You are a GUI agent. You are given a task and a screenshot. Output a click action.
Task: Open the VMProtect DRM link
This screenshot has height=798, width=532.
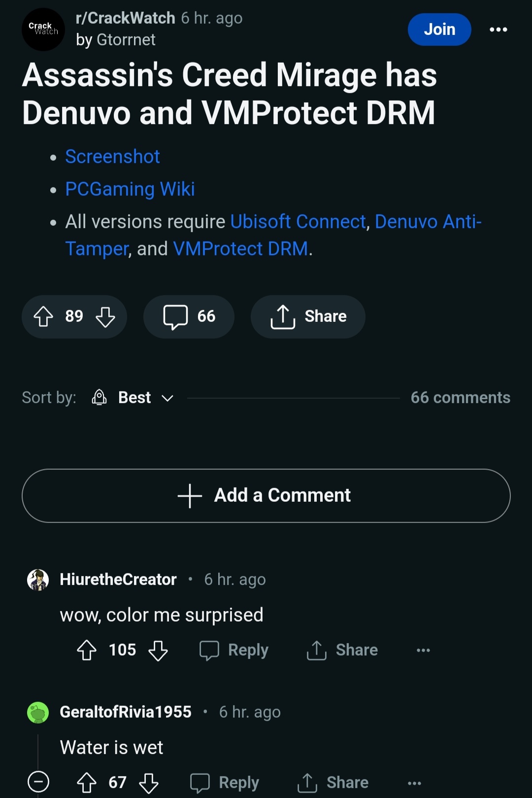[240, 249]
